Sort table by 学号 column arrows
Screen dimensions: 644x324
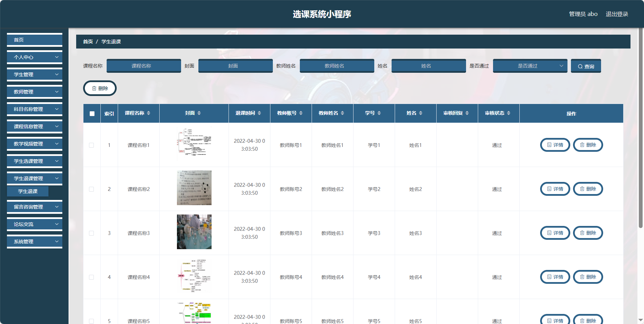coord(379,113)
